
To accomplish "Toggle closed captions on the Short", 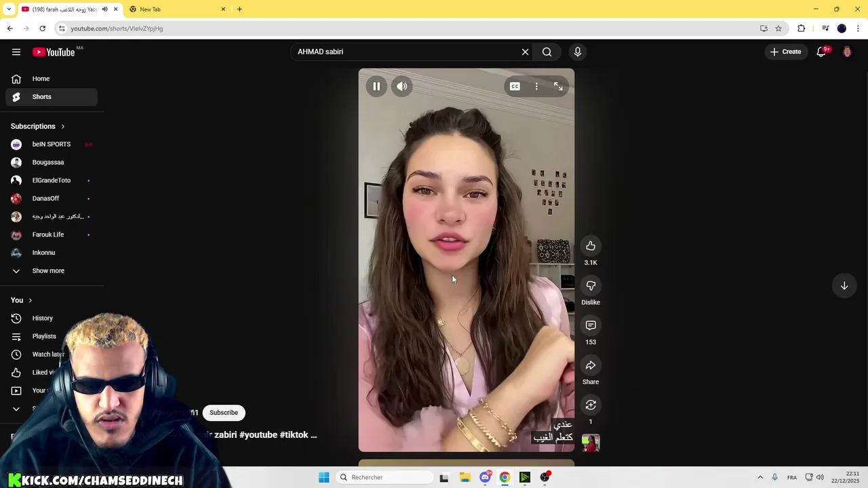I will (515, 87).
